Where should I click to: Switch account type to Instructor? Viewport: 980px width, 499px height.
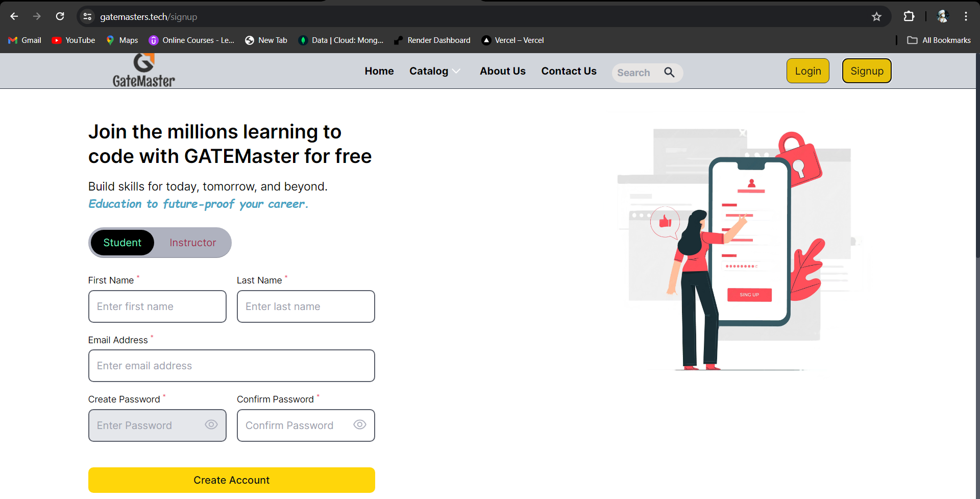pyautogui.click(x=192, y=243)
